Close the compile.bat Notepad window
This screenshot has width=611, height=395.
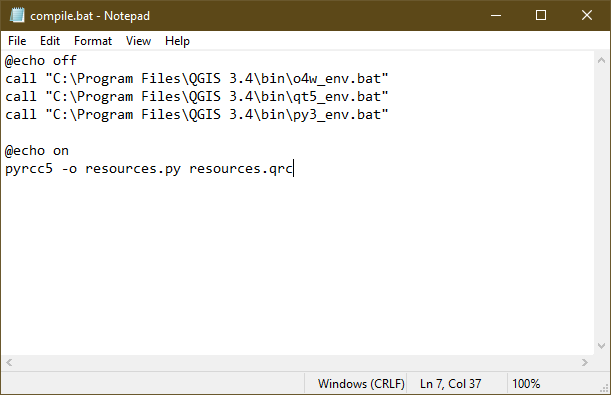(x=587, y=16)
